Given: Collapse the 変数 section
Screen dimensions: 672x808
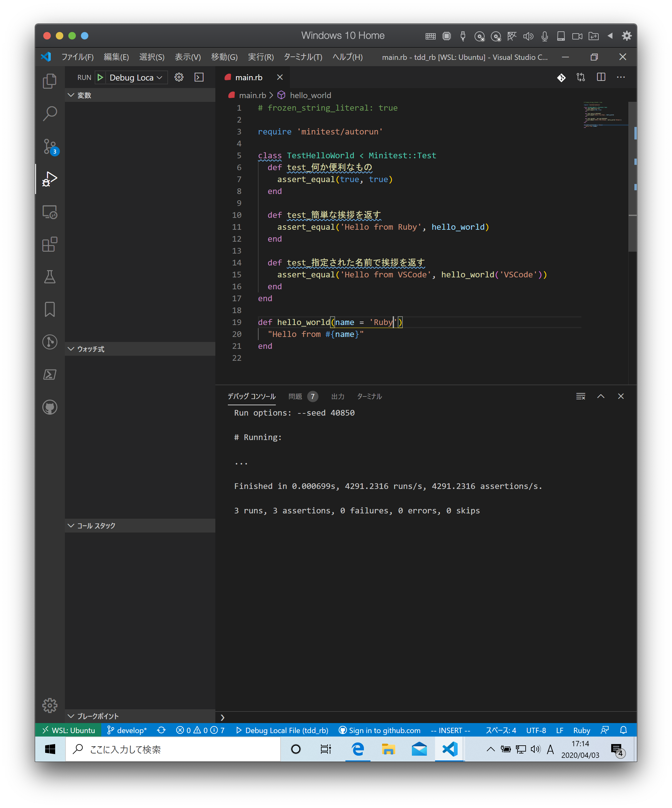Looking at the screenshot, I should click(x=84, y=95).
